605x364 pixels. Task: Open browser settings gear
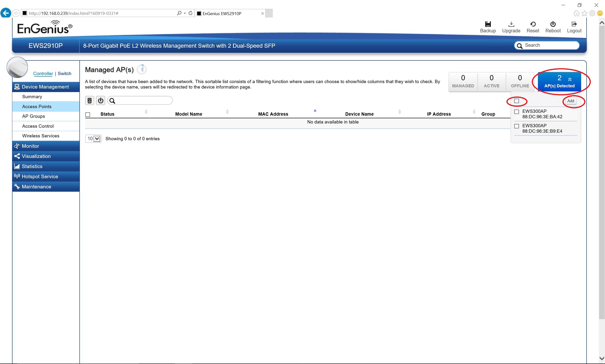coord(592,13)
